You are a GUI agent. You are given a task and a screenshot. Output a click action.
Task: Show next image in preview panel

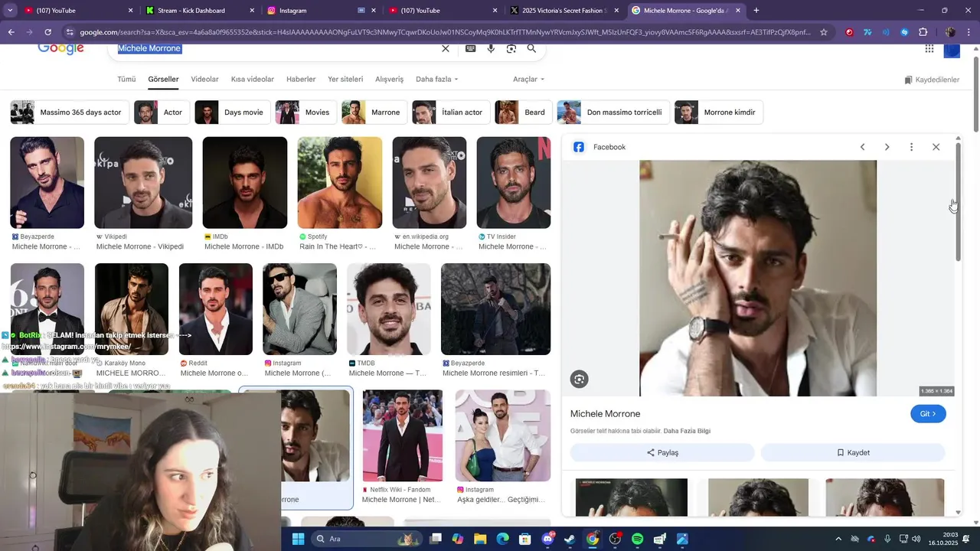887,147
